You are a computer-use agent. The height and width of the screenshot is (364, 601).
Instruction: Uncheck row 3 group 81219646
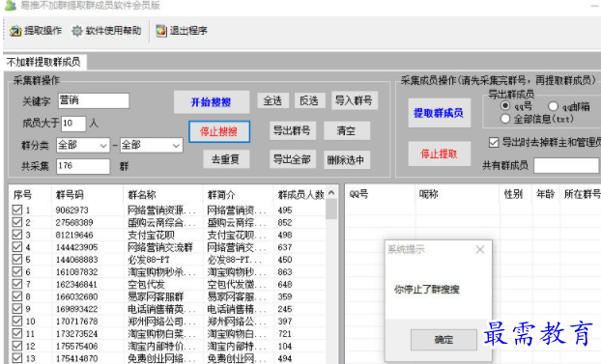pyautogui.click(x=17, y=235)
